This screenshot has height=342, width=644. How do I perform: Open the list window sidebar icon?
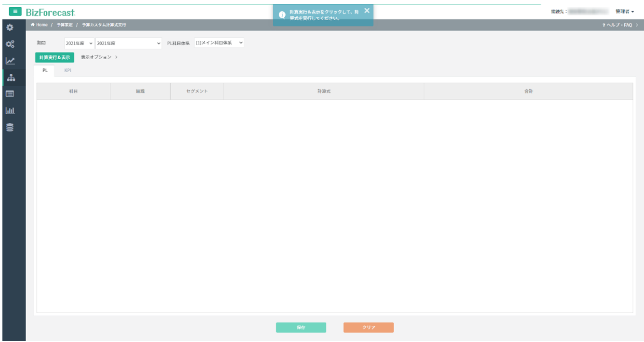[x=10, y=94]
